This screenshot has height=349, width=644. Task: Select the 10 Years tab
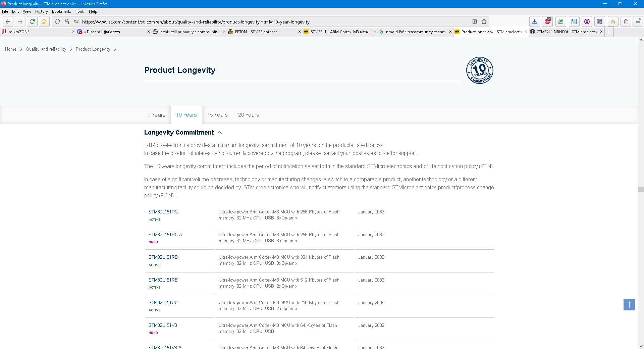tap(186, 115)
